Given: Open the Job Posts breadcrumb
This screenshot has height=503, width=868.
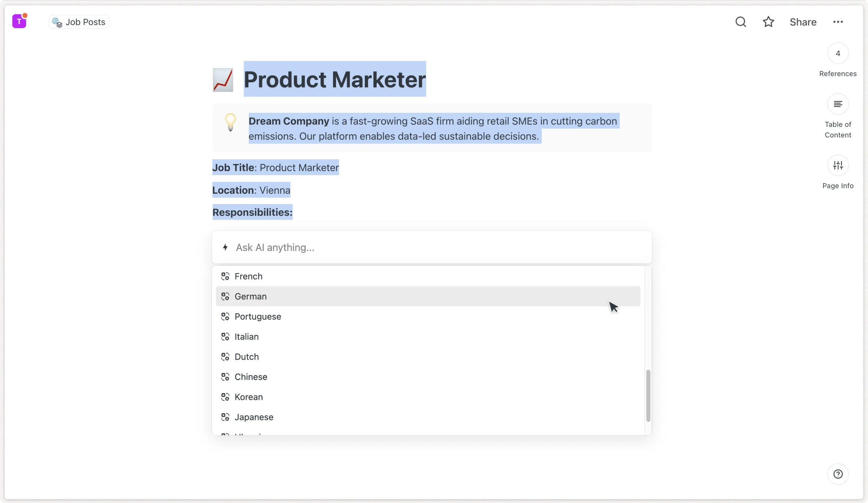Looking at the screenshot, I should (x=79, y=22).
